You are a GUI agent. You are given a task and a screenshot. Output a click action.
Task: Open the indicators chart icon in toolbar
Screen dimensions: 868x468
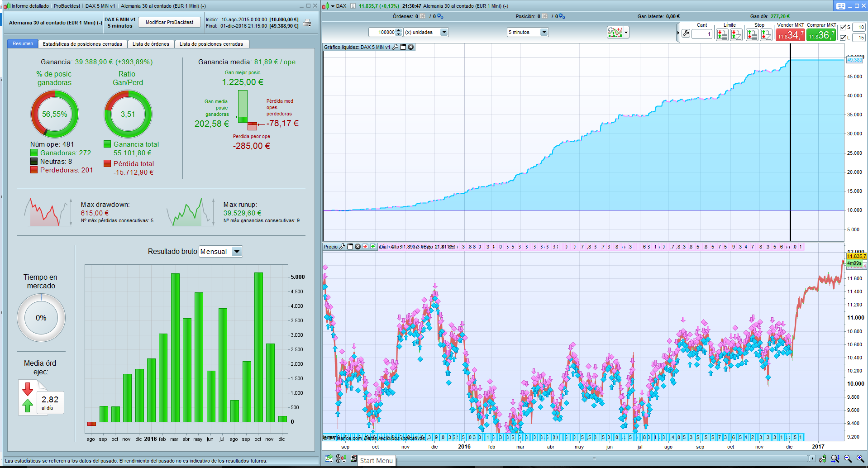pos(615,32)
